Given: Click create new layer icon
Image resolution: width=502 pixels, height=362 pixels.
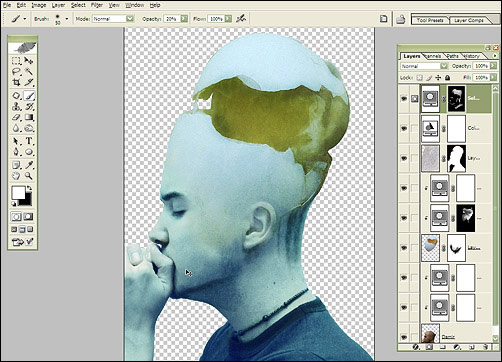Looking at the screenshot, I should pyautogui.click(x=472, y=347).
